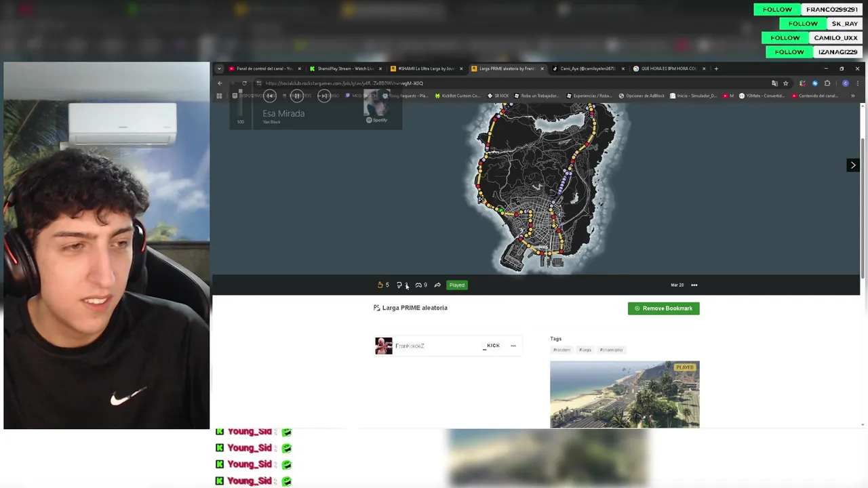
Task: Go to next image with right arrow
Action: (853, 165)
